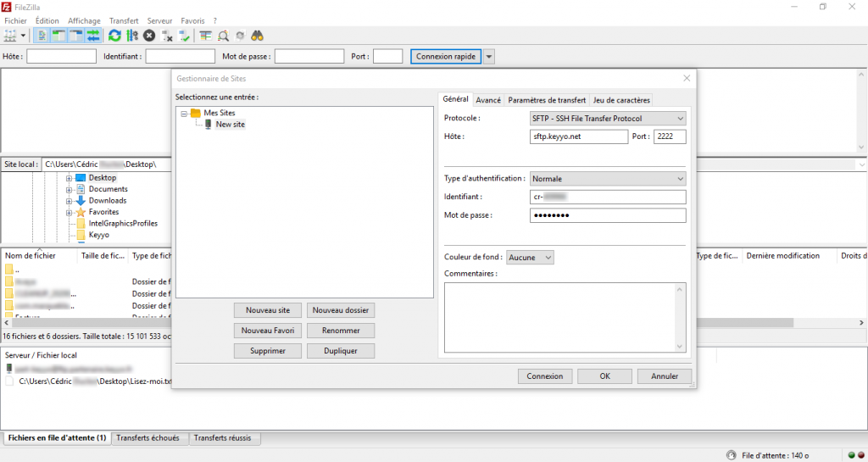Toggle processing of the transfer queue
Viewport: 868px width, 462px height.
(131, 36)
